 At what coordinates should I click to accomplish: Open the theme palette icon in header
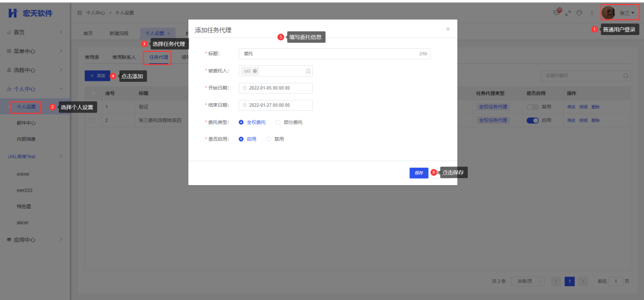pyautogui.click(x=579, y=13)
